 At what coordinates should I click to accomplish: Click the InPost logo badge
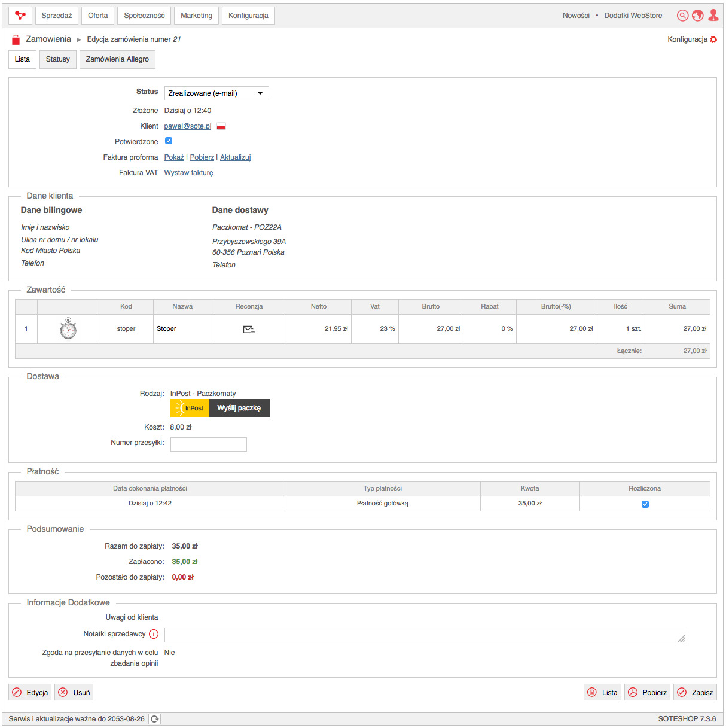click(x=190, y=408)
